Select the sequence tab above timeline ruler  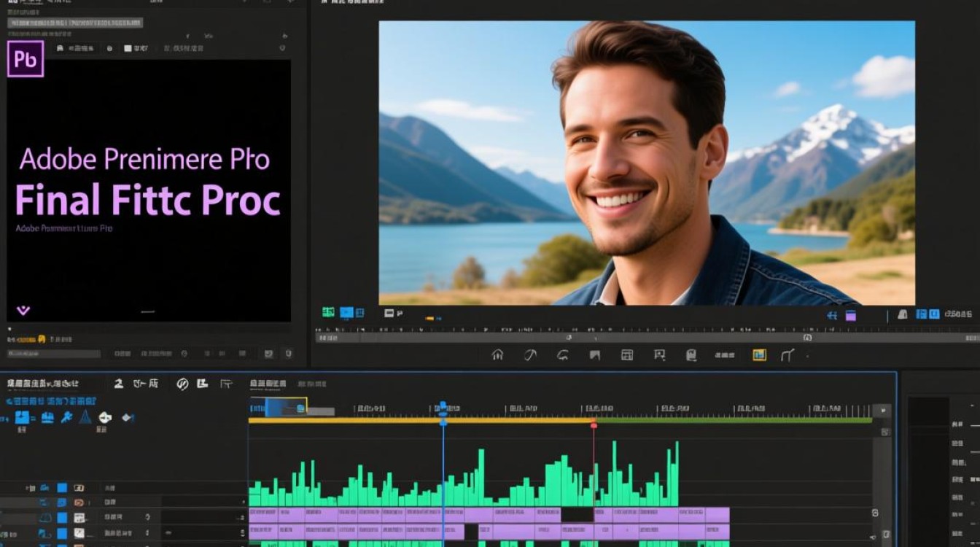coord(268,384)
